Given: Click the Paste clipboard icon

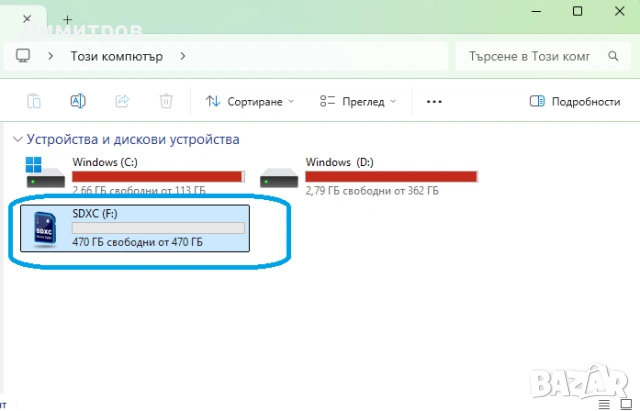Looking at the screenshot, I should [x=34, y=101].
